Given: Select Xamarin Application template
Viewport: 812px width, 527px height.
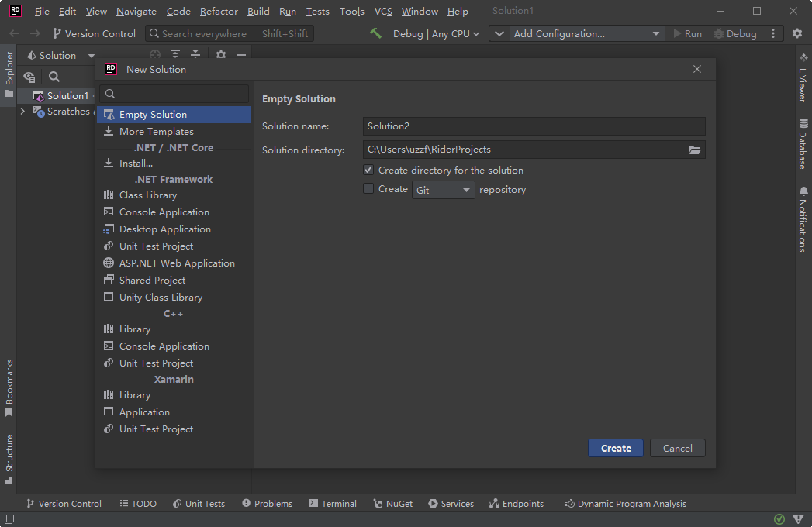Looking at the screenshot, I should pos(174,412).
